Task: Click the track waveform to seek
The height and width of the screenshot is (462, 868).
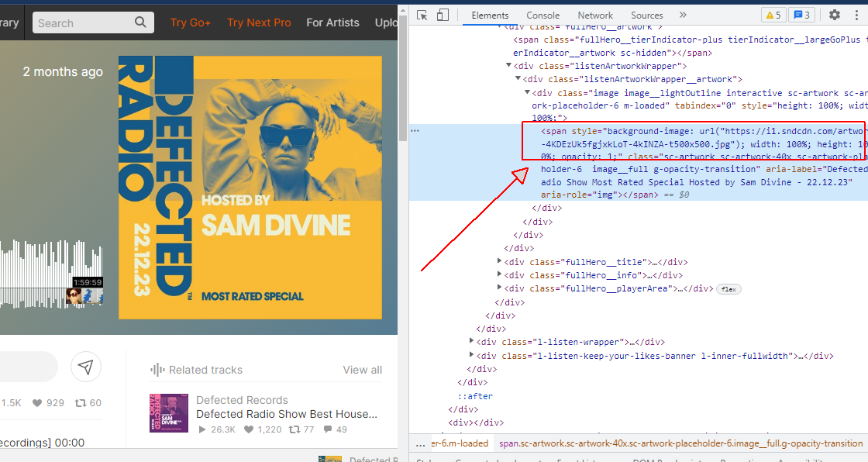Action: 51,274
